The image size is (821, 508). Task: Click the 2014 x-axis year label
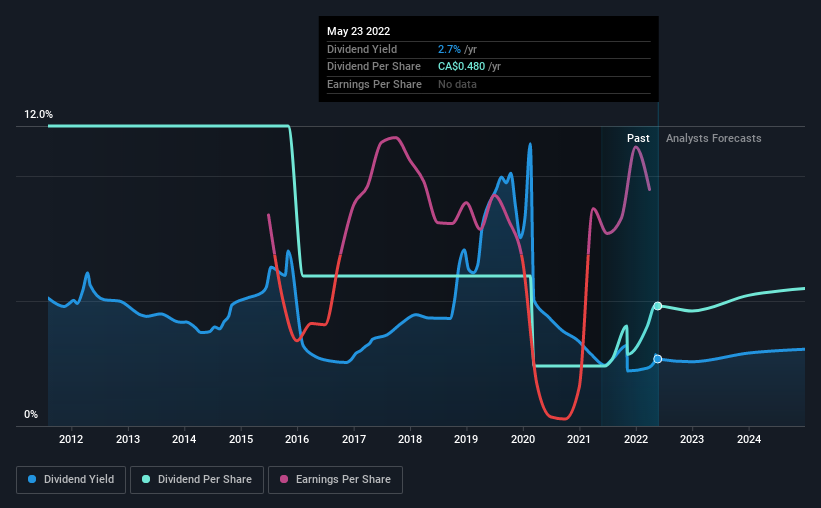coord(184,439)
